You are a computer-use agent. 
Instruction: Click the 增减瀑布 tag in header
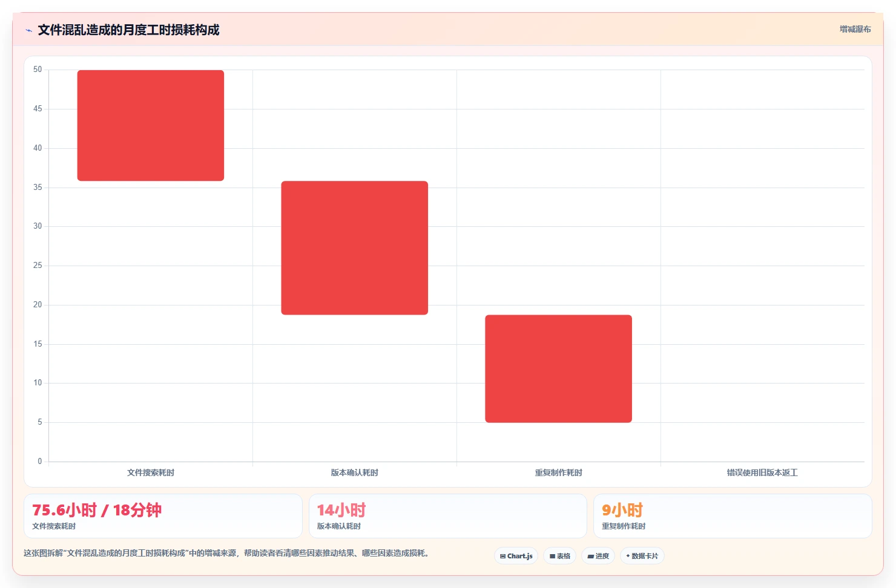click(x=855, y=29)
